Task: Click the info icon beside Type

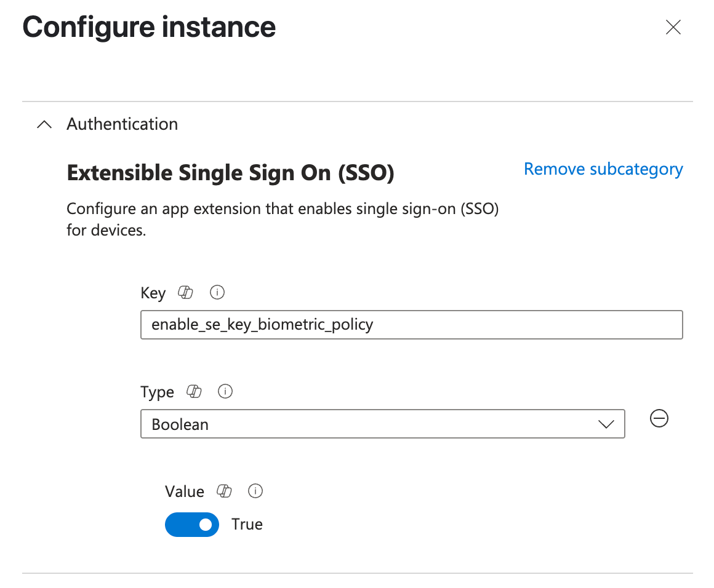Action: 225,392
